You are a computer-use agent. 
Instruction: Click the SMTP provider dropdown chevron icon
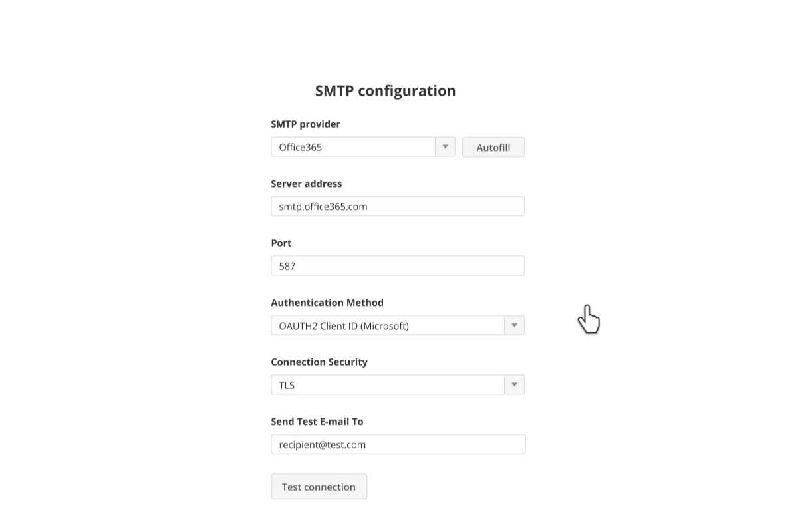coord(445,146)
